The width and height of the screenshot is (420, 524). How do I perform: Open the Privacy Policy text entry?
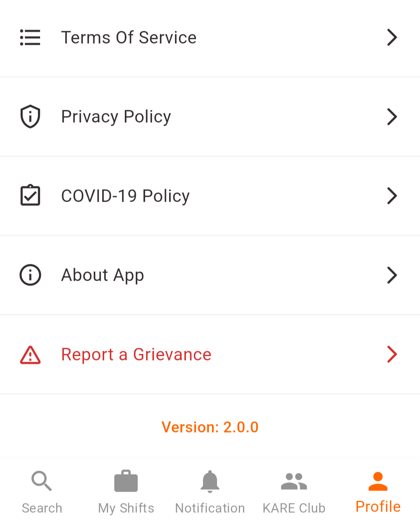116,117
